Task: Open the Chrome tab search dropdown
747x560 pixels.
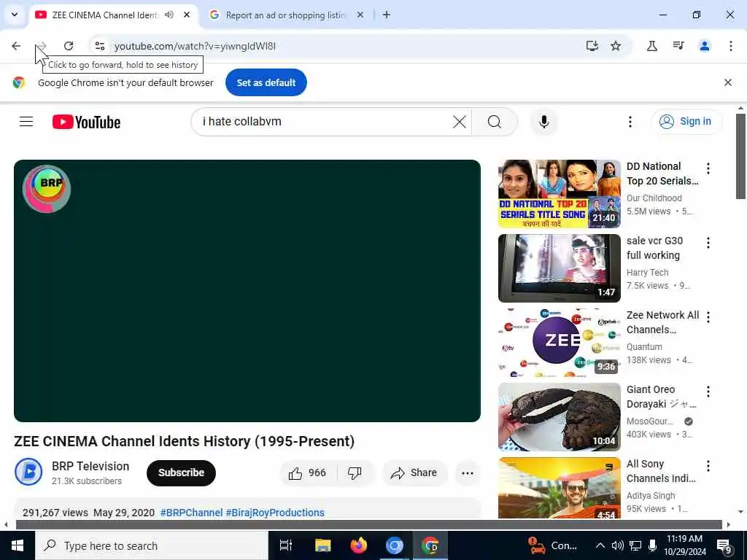Action: 15,15
